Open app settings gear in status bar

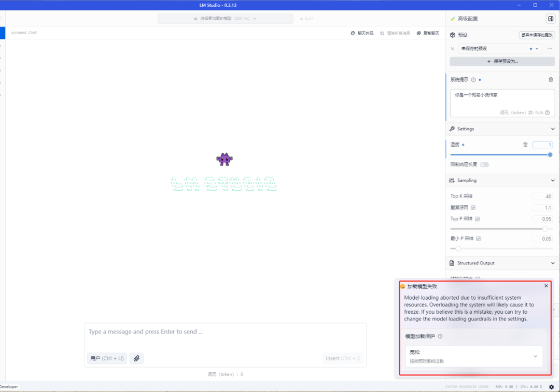point(551,387)
